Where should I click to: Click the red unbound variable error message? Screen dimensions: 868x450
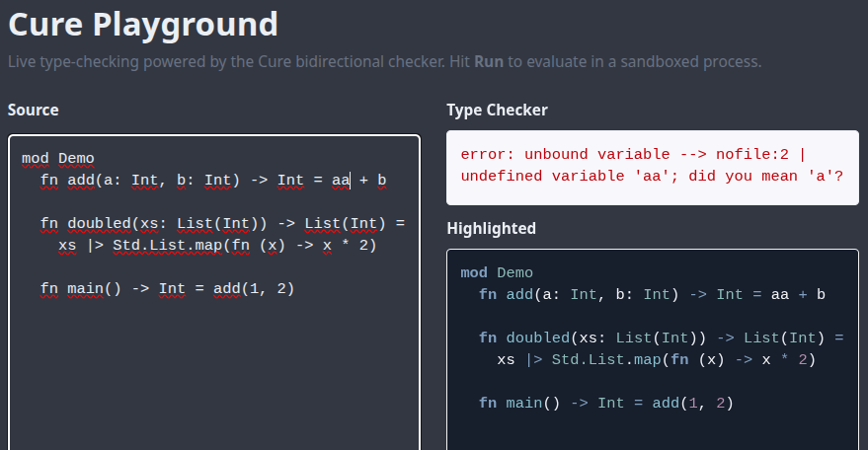point(652,165)
